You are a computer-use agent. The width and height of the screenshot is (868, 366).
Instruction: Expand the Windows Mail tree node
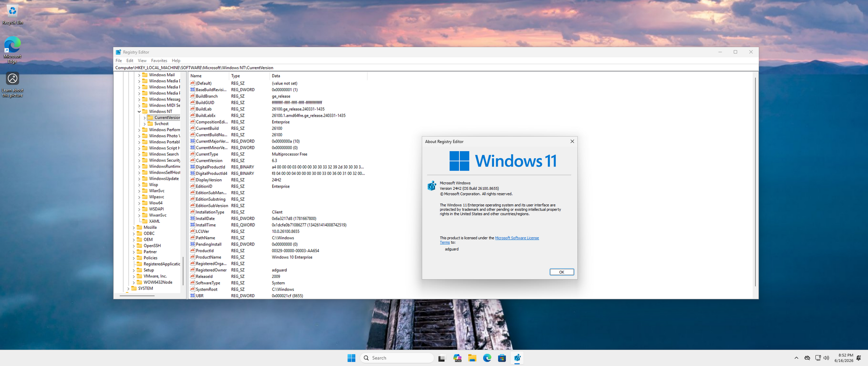click(x=139, y=75)
